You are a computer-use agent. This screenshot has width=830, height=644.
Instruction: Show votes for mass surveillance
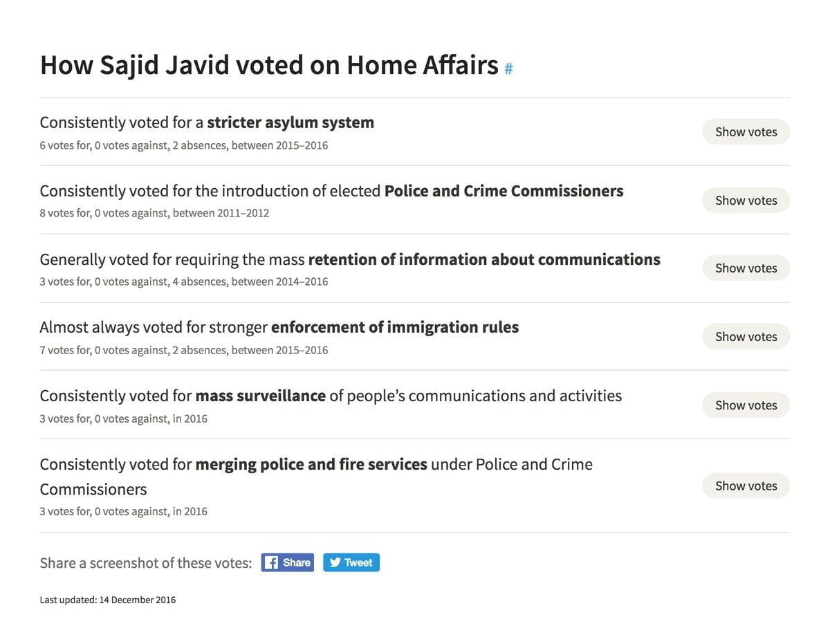746,404
